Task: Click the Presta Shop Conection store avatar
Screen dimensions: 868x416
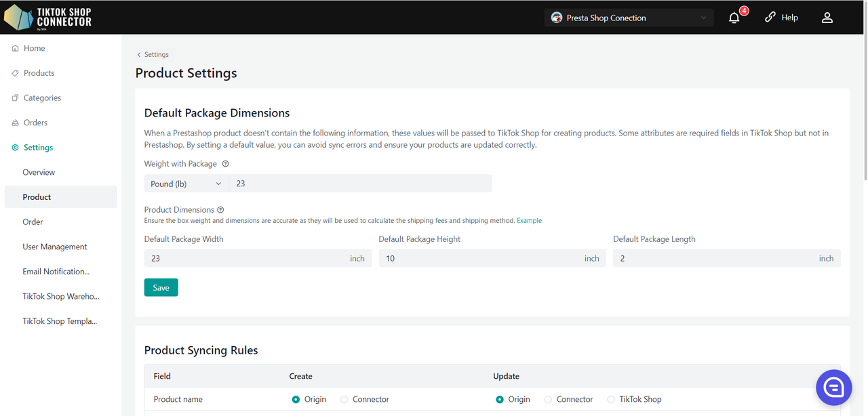Action: [x=557, y=18]
